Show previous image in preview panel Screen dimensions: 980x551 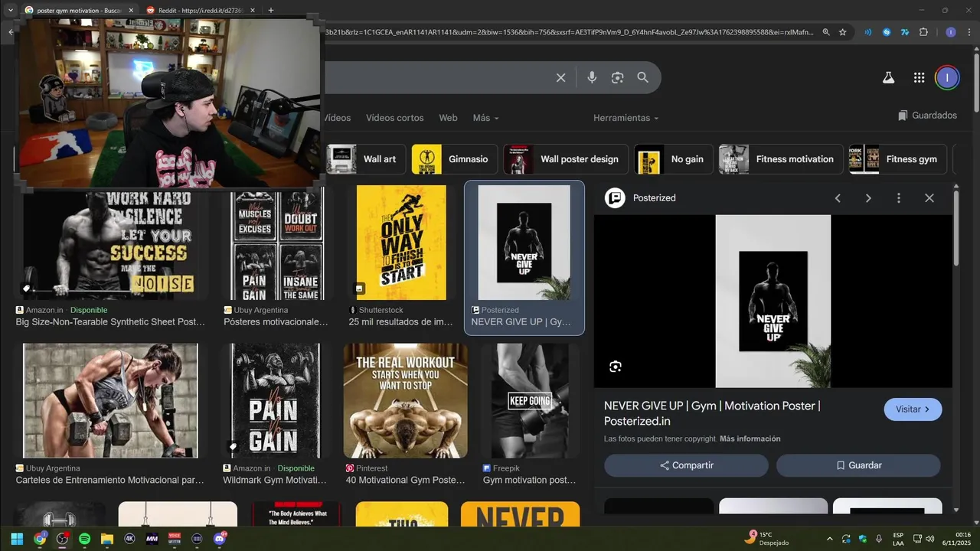point(838,198)
